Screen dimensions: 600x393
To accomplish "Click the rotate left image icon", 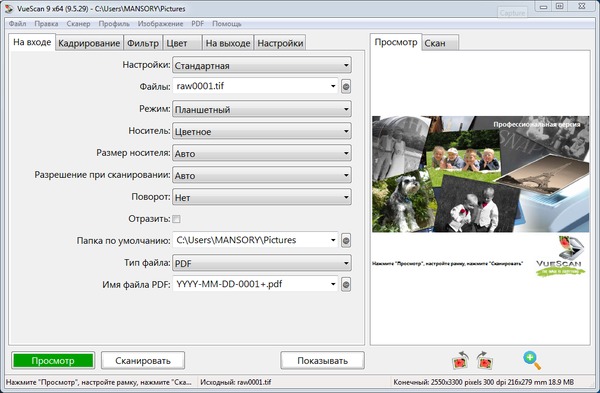I will [460, 360].
